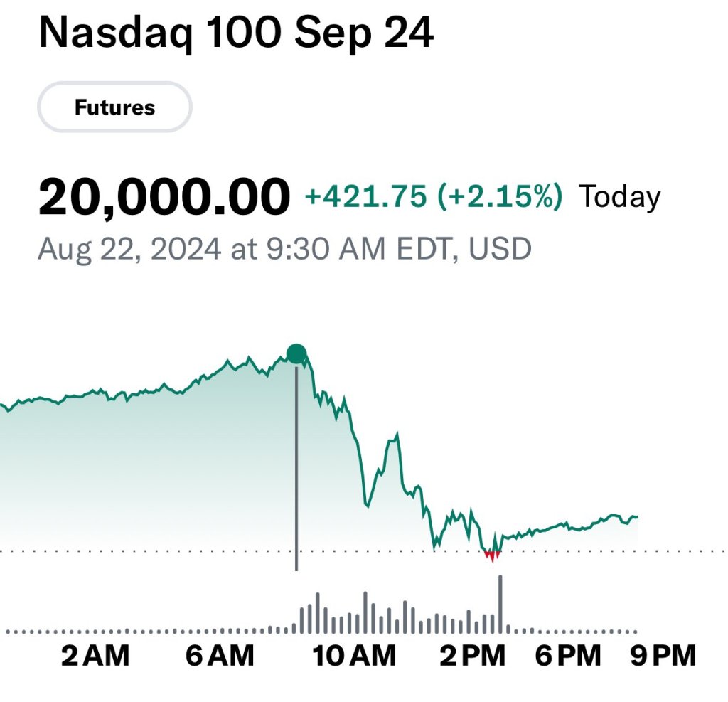Select the 6 PM time axis label
This screenshot has width=728, height=702.
tap(568, 656)
